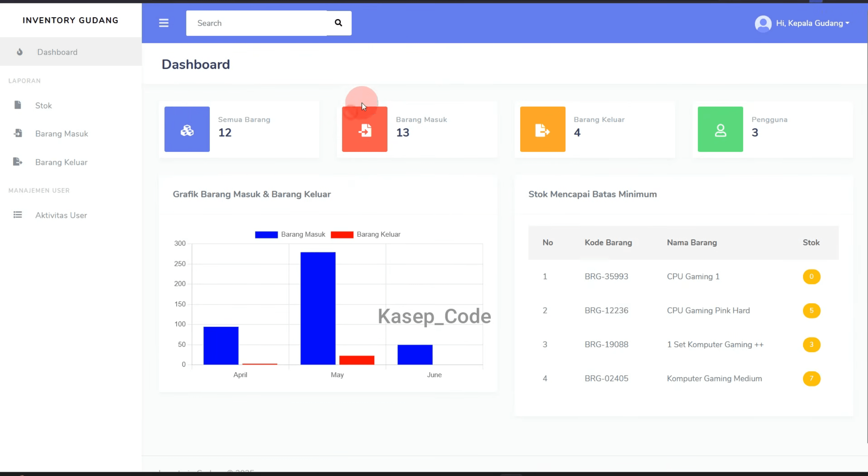Click the Nama Barang column header
This screenshot has width=868, height=476.
click(x=692, y=242)
